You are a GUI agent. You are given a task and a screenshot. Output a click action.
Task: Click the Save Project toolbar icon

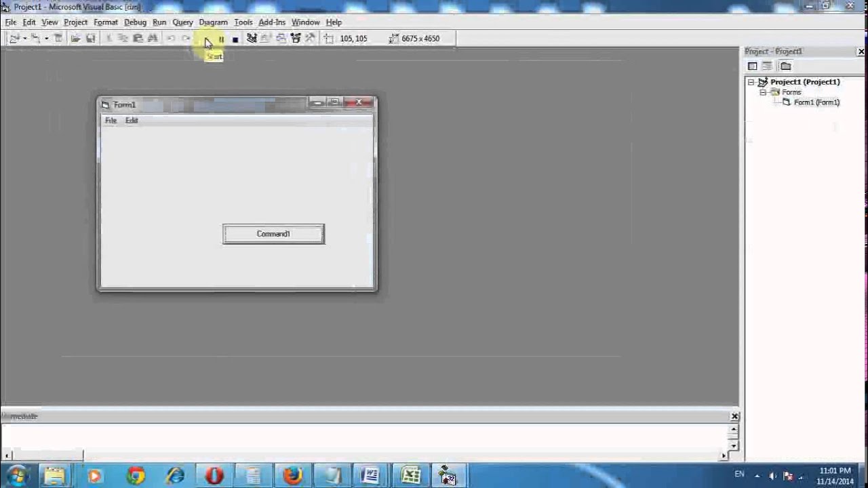point(90,39)
